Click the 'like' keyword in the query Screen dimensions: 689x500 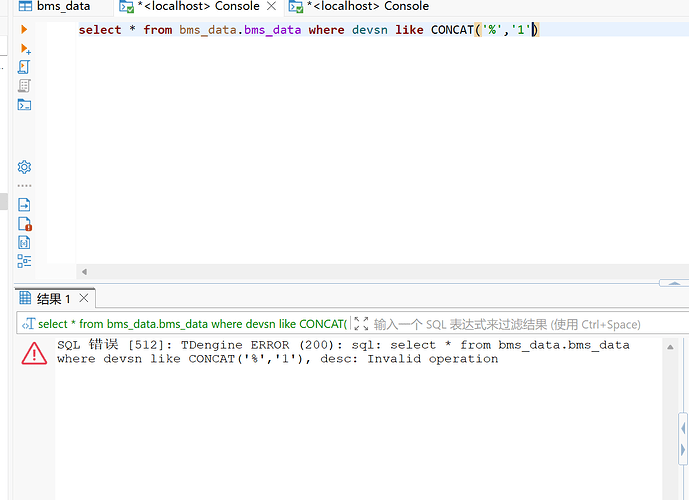click(409, 29)
